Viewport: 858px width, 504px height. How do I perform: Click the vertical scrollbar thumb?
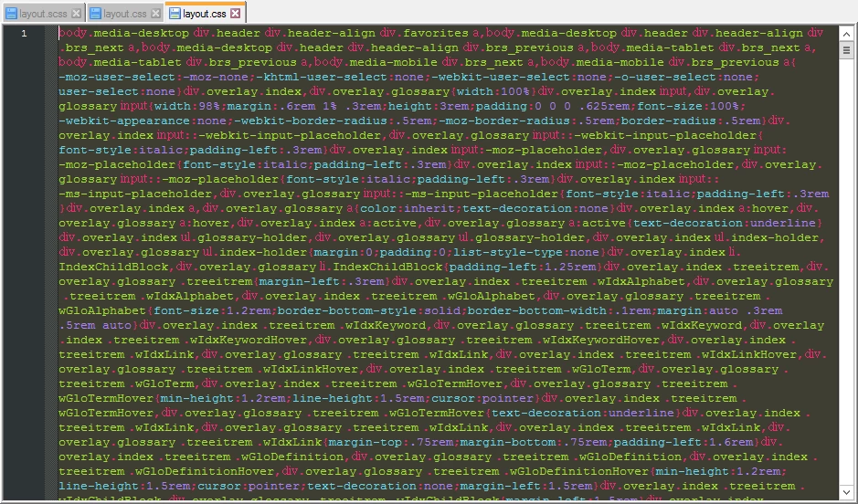click(x=846, y=50)
